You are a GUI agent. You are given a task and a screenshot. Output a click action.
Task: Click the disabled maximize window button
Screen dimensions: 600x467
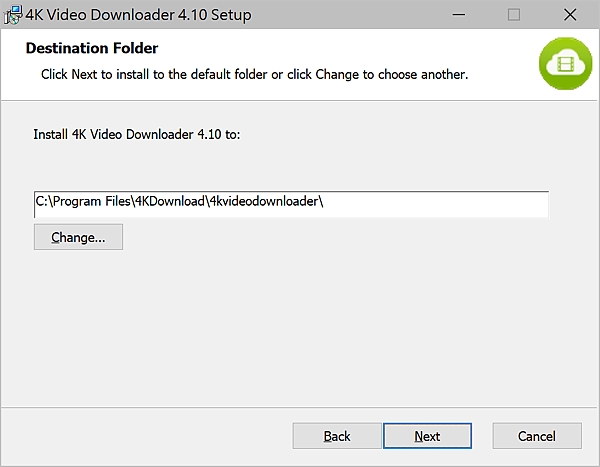coord(514,15)
